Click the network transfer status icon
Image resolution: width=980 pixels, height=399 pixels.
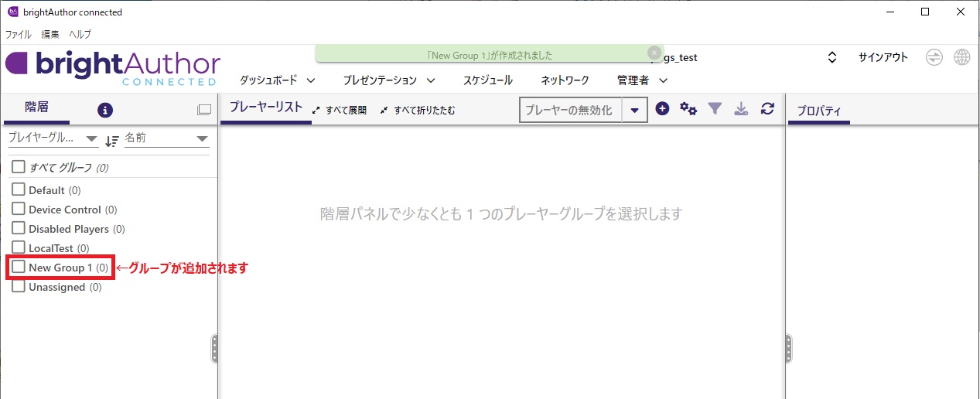pyautogui.click(x=934, y=58)
